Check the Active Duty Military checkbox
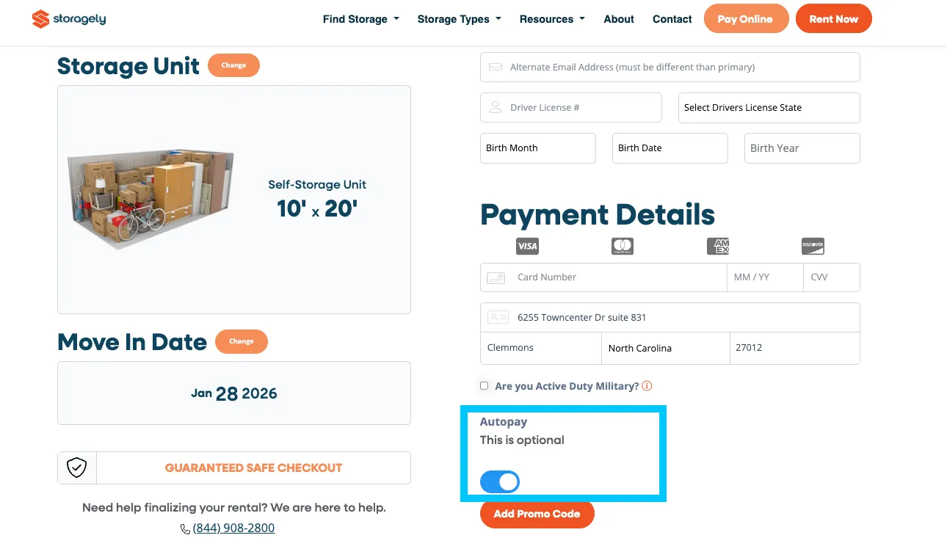This screenshot has width=947, height=560. (484, 385)
